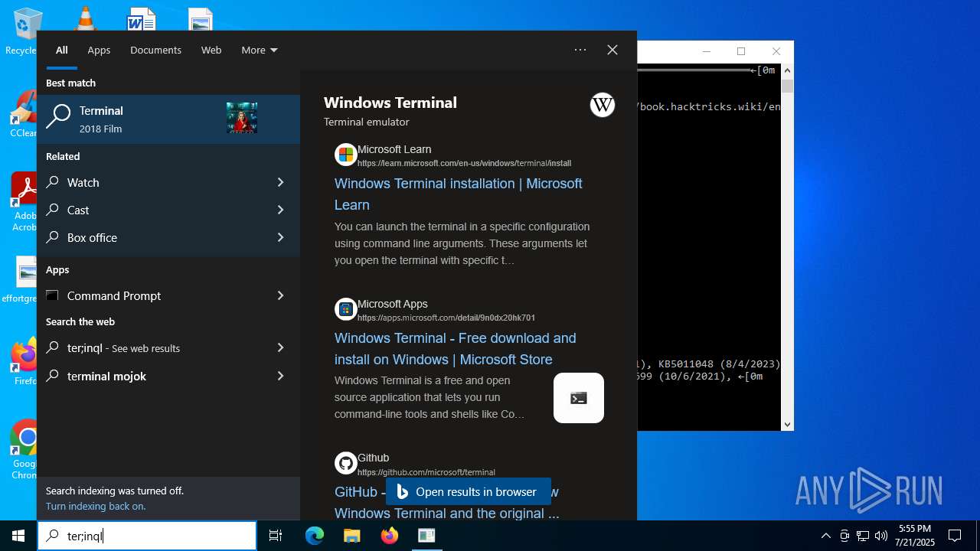Show hidden system tray icons
Viewport: 980px width, 551px height.
click(x=826, y=536)
